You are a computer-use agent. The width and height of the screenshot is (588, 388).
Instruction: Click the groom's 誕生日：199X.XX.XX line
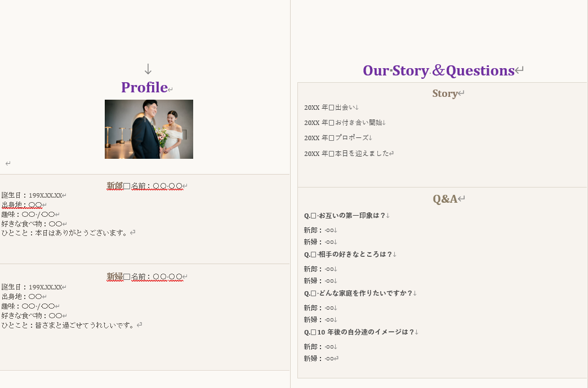32,195
